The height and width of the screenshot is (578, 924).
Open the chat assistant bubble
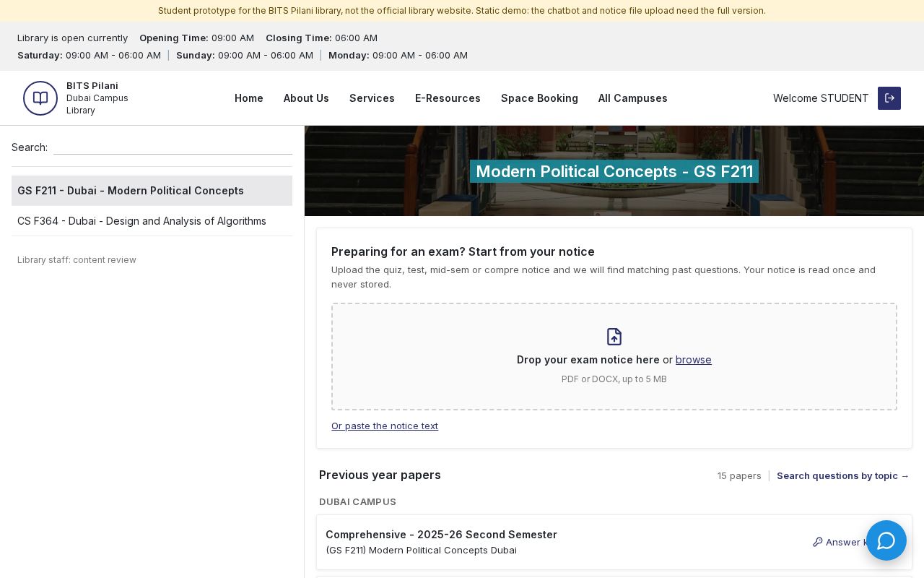(x=886, y=540)
